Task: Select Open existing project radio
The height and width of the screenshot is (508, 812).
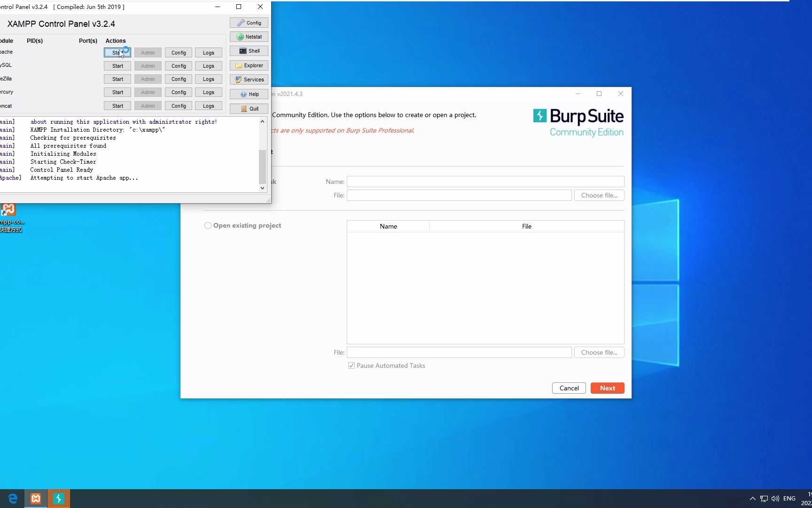Action: (208, 226)
